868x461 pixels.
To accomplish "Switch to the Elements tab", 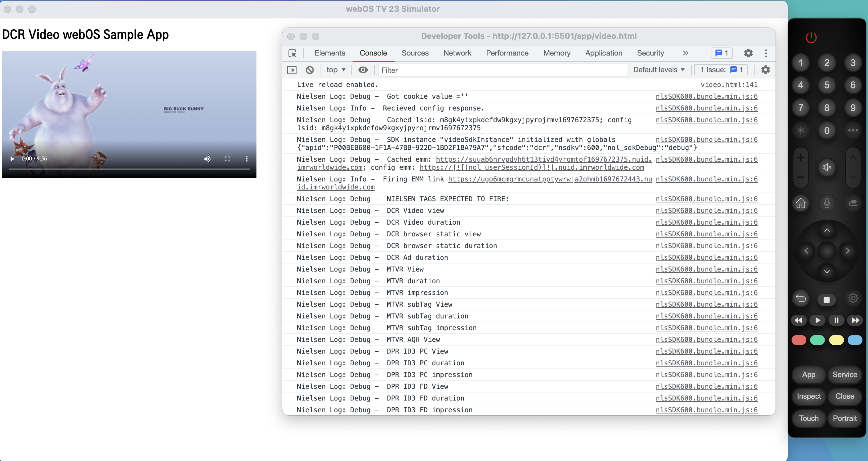I will 330,53.
